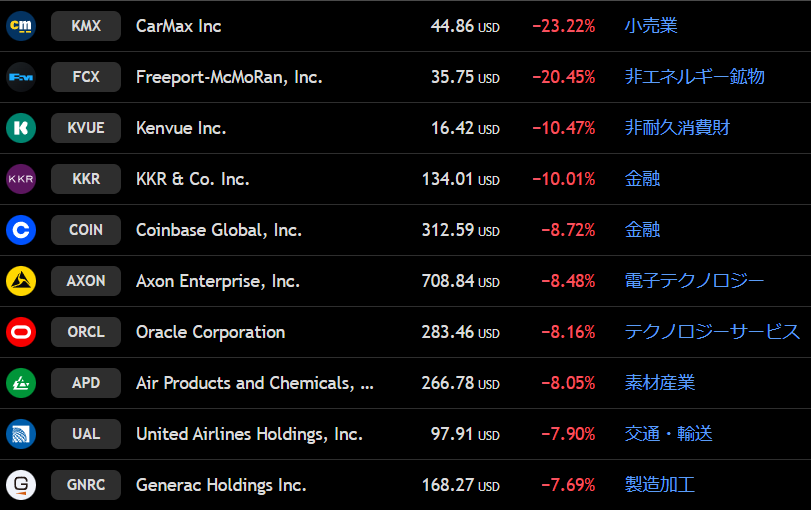Click the Air Products green logo
Screen dimensions: 811x510
tap(21, 383)
